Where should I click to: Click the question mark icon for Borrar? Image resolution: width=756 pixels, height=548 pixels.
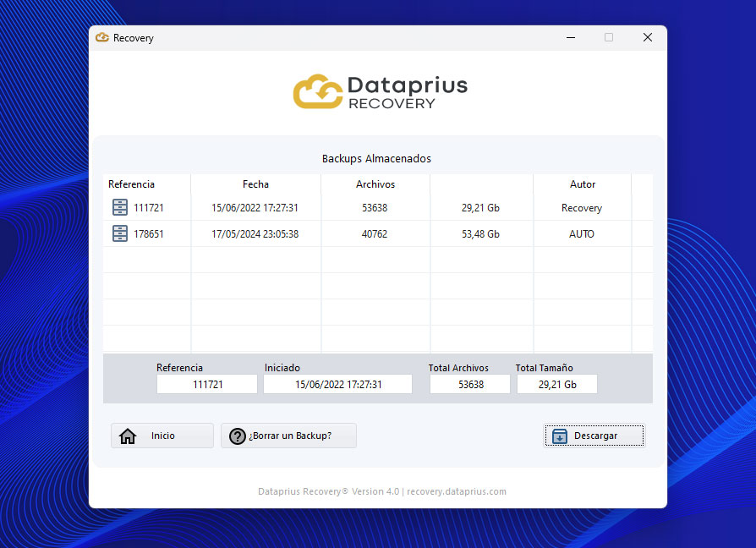(x=238, y=436)
